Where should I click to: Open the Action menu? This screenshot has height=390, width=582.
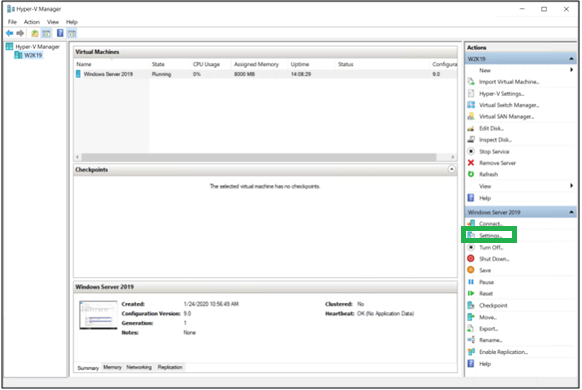click(x=32, y=22)
